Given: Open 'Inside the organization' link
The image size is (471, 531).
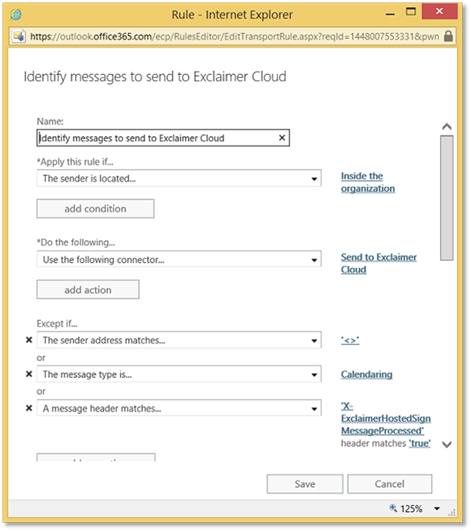Looking at the screenshot, I should click(368, 182).
